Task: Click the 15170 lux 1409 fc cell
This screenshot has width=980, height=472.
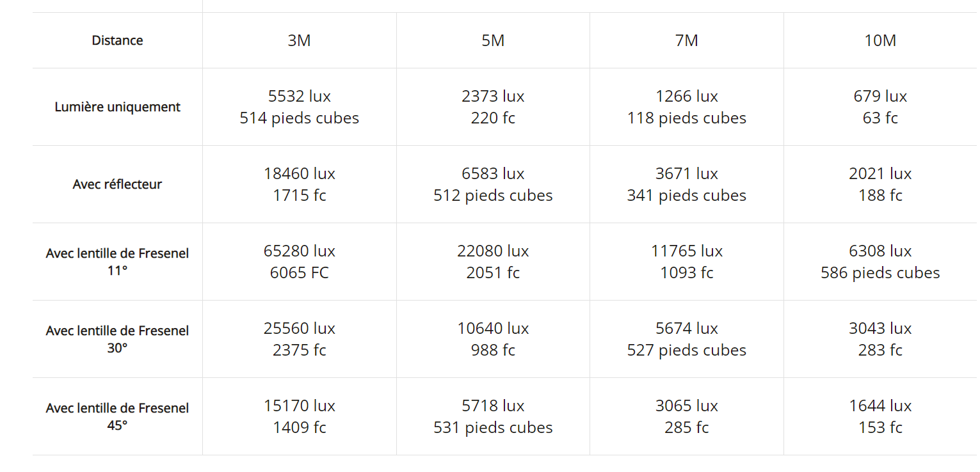Action: [x=299, y=416]
